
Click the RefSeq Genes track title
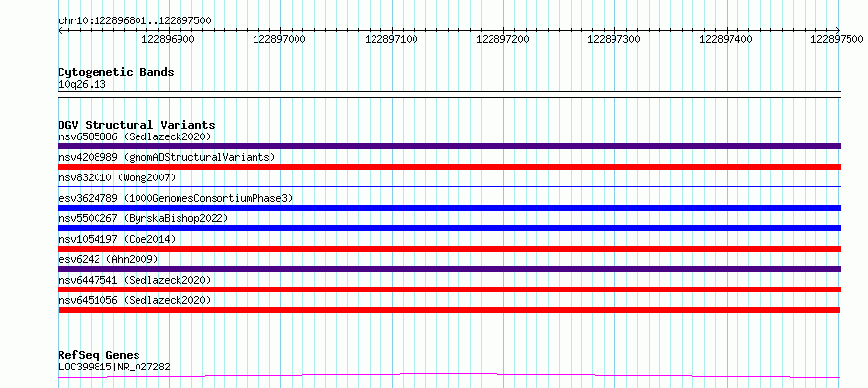point(99,355)
